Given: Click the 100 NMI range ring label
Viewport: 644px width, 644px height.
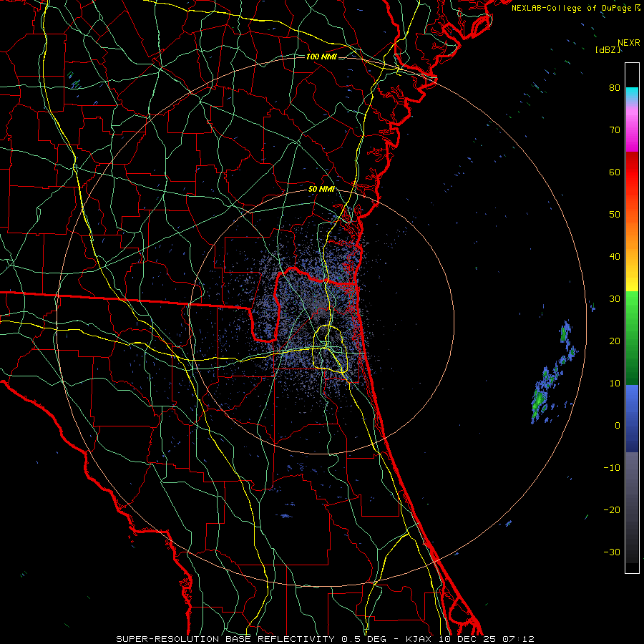Looking at the screenshot, I should point(321,57).
